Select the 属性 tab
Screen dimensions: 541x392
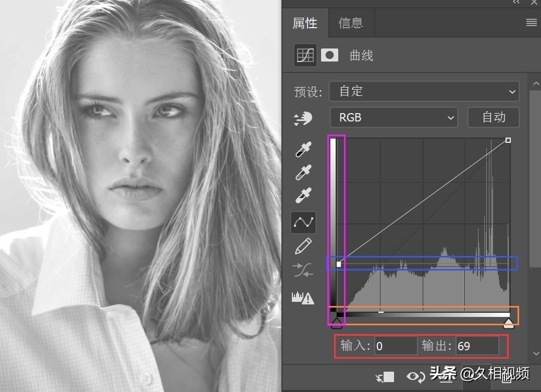coord(305,23)
